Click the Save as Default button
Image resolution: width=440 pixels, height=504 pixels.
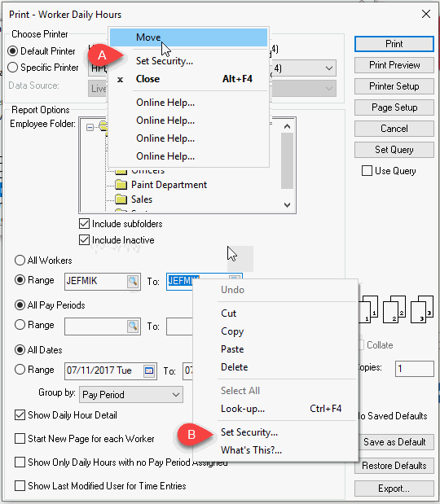394,442
